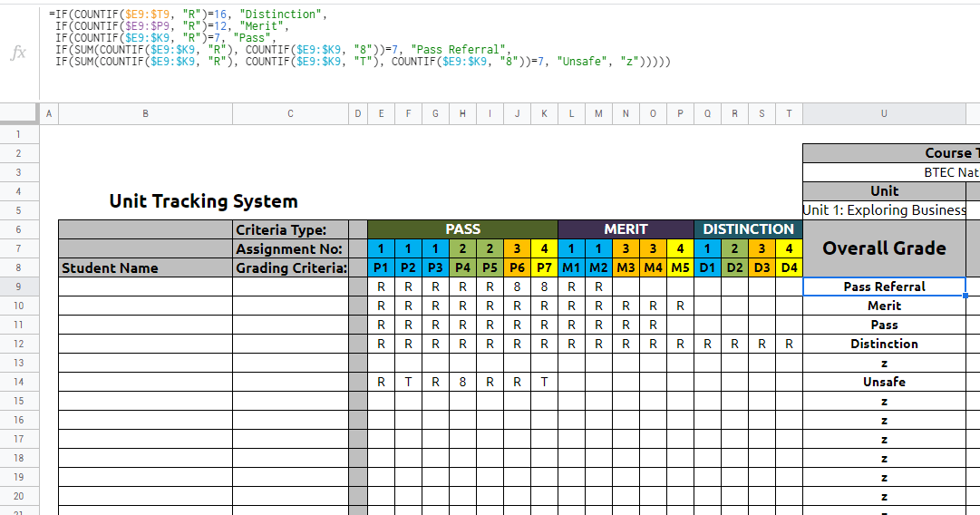980x515 pixels.
Task: Click the green PASS header band
Action: tap(462, 229)
